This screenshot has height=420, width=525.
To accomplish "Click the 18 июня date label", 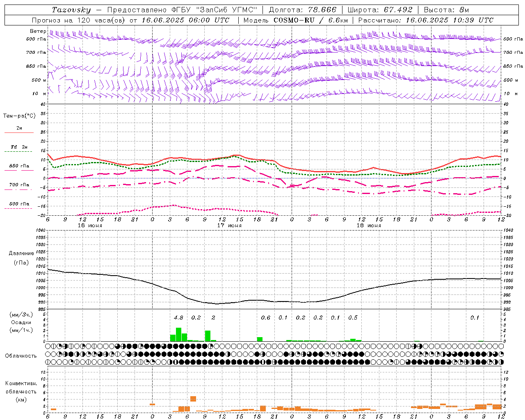I will tap(369, 226).
